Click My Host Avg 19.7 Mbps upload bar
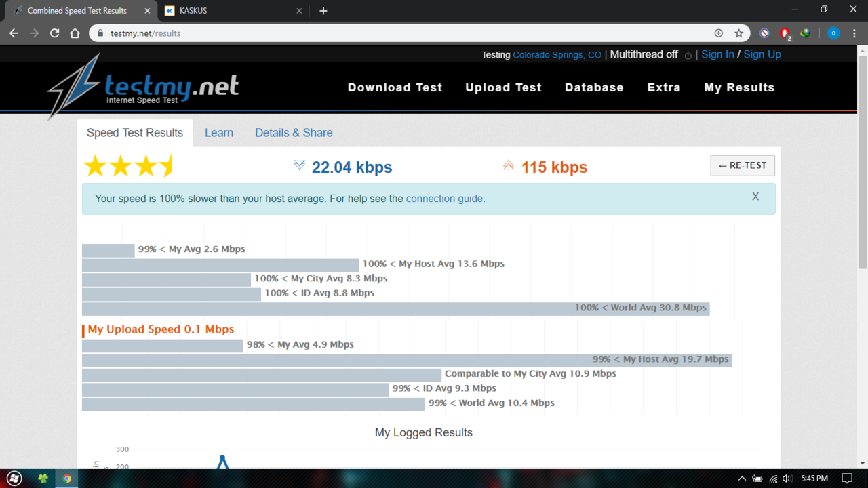This screenshot has width=868, height=488. (407, 360)
